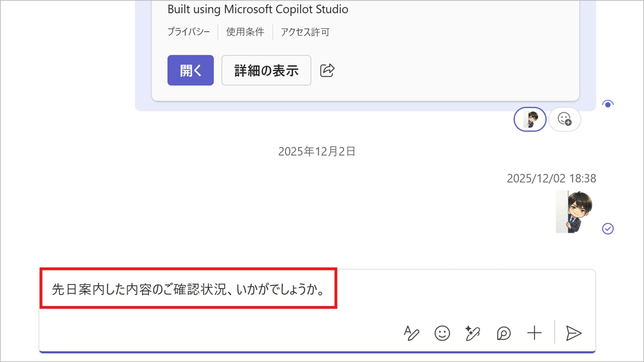
Task: Open the 使用条件 link
Action: point(245,32)
